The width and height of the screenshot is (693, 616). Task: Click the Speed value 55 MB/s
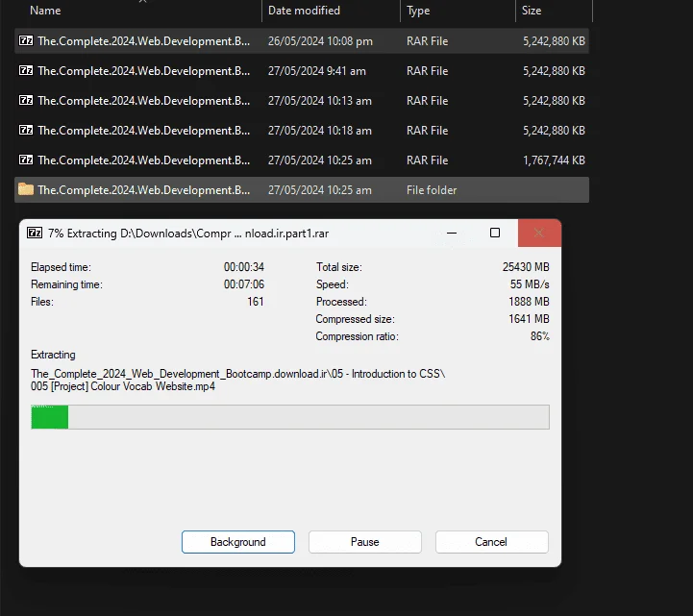pyautogui.click(x=530, y=284)
